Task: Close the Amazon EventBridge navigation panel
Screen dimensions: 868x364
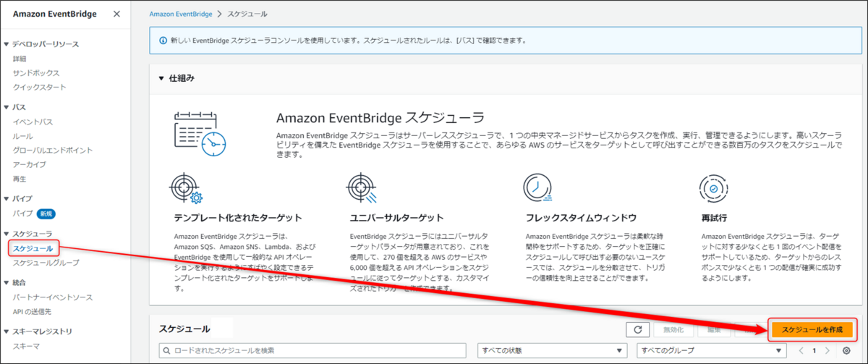Action: coord(116,14)
